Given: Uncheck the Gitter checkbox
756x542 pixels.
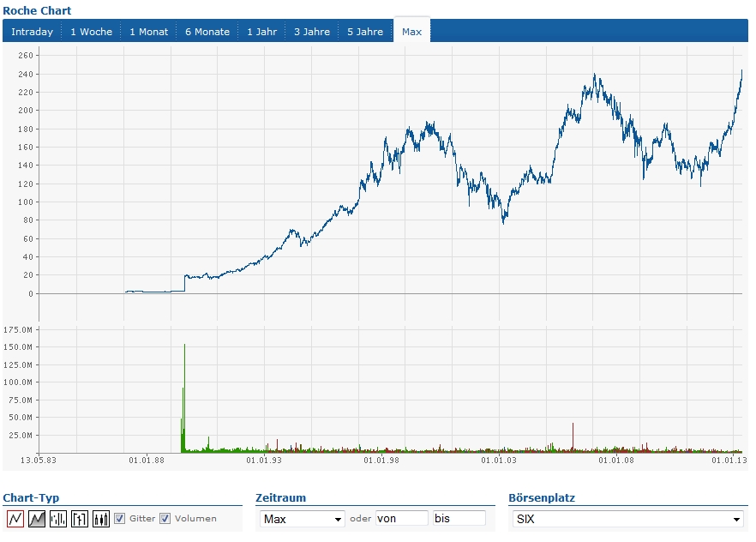Looking at the screenshot, I should (120, 519).
